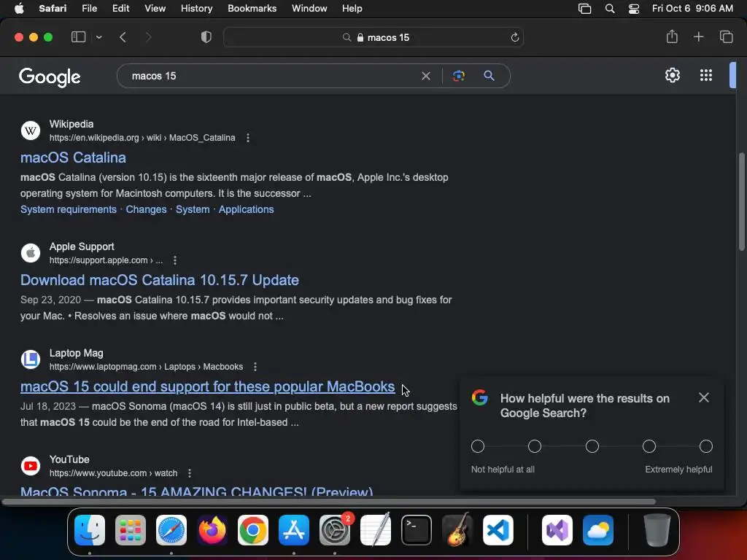Screen dimensions: 747x560
Task: Open more options for Apple Support result
Action: click(175, 260)
